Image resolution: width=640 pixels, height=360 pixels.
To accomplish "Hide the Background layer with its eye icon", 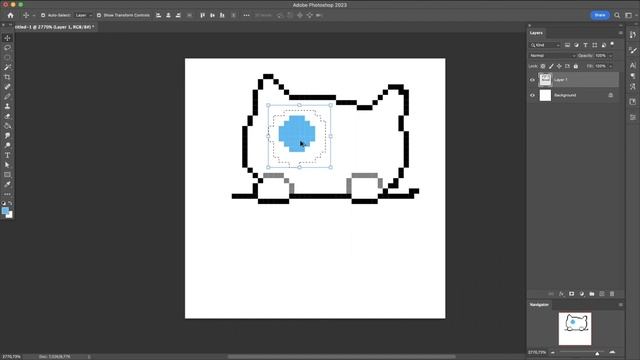I will click(532, 96).
